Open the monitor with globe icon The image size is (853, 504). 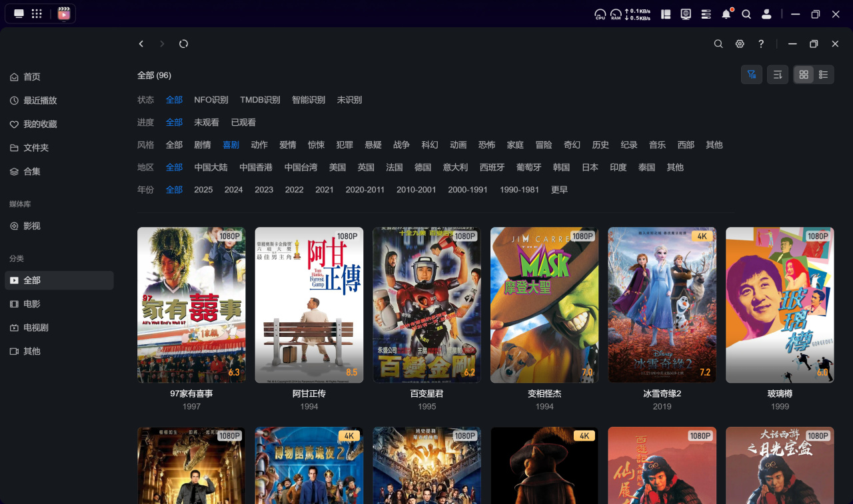coord(686,14)
